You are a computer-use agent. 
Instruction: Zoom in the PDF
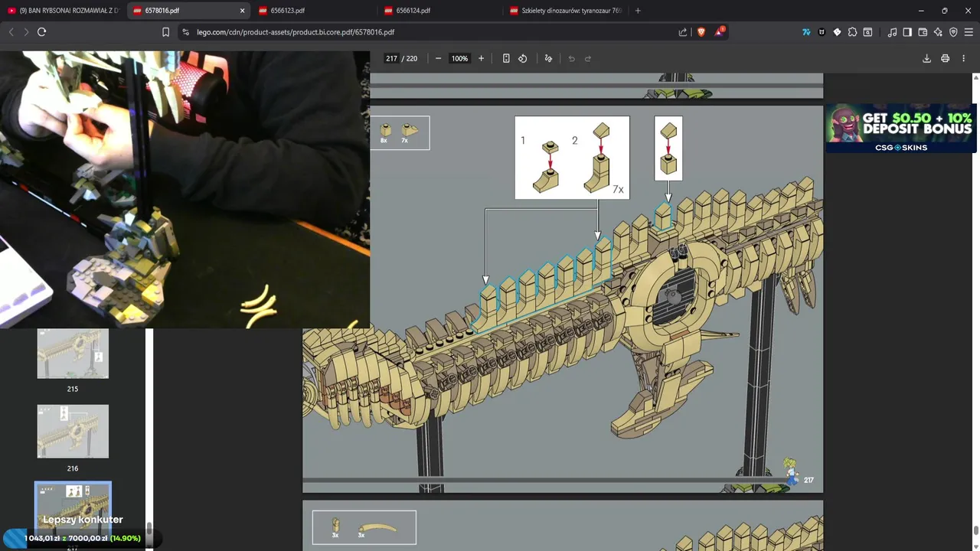[481, 58]
